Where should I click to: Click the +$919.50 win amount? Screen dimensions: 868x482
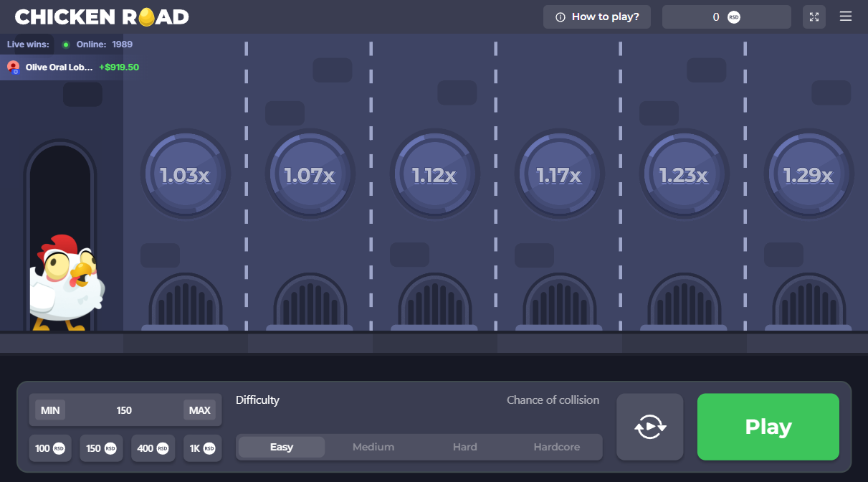coord(119,67)
